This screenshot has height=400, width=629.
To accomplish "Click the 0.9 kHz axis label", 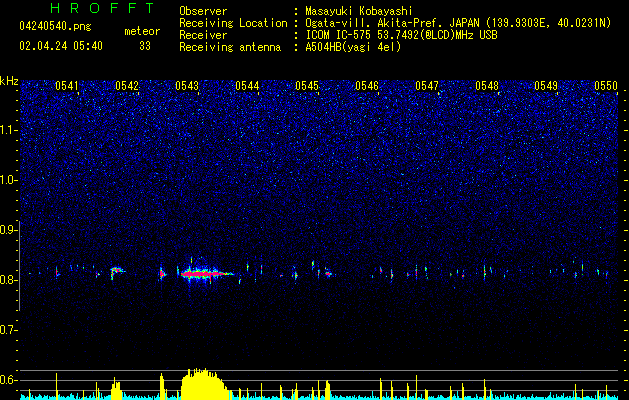I will (9, 230).
